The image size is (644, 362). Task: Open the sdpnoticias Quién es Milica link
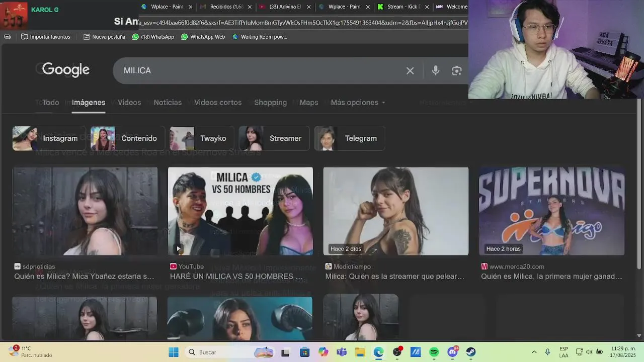84,277
